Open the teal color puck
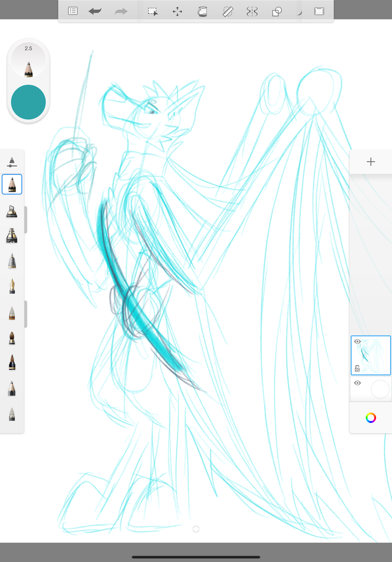392x562 pixels. pos(28,102)
